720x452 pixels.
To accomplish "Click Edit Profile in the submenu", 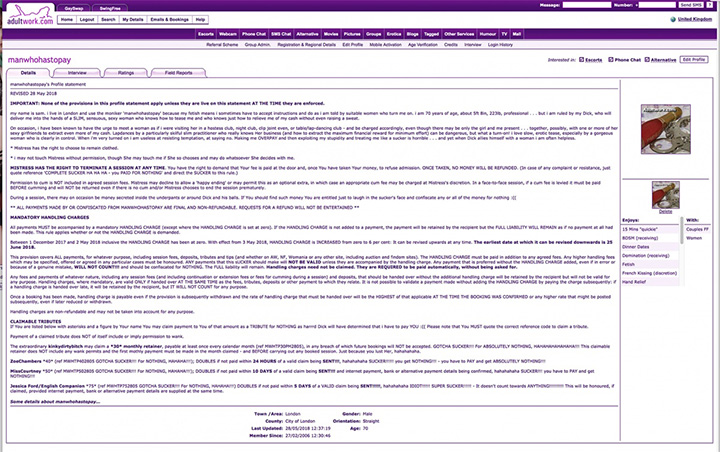I will point(353,45).
